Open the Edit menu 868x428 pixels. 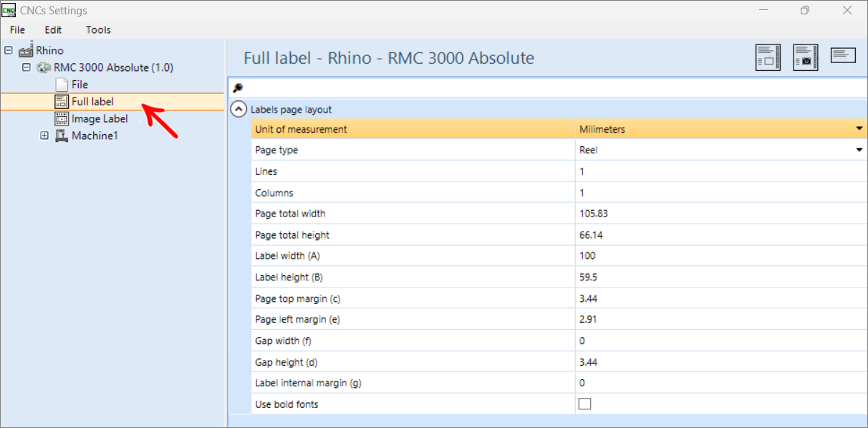click(x=53, y=30)
